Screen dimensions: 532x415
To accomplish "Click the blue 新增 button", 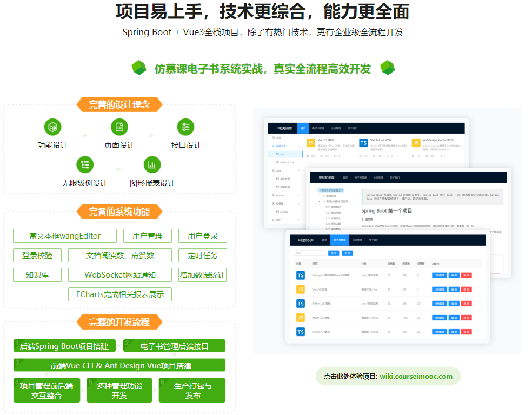I will pos(347,253).
